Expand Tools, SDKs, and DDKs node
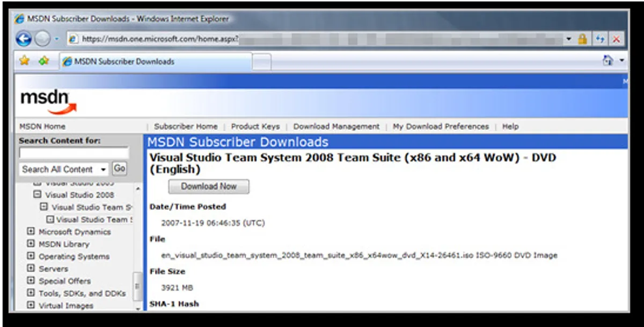Image resolution: width=644 pixels, height=327 pixels. 31,293
